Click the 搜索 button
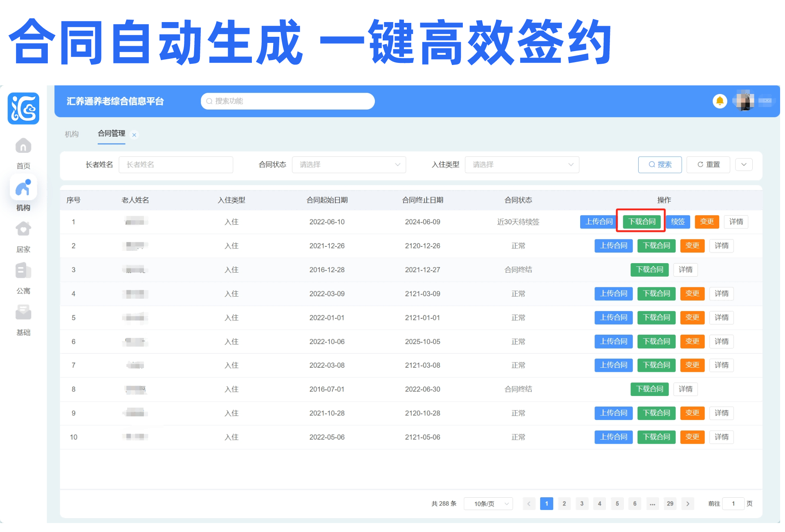The width and height of the screenshot is (785, 532). 659,165
